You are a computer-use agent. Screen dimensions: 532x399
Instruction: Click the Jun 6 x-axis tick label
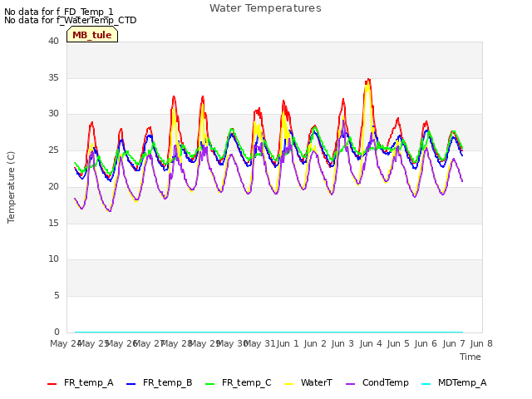pyautogui.click(x=426, y=343)
